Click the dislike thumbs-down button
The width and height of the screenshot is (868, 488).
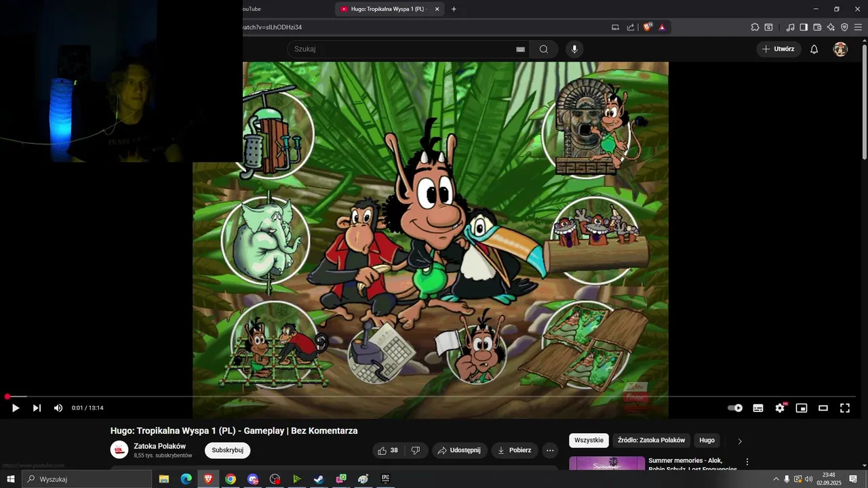[x=416, y=450]
